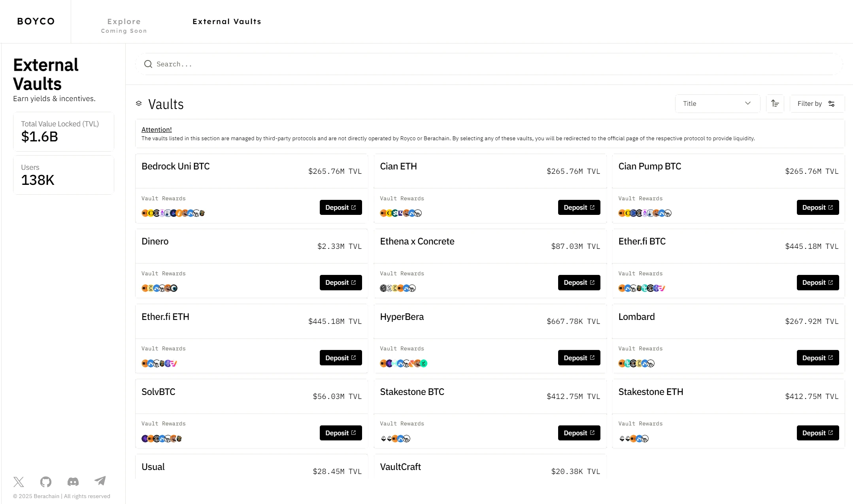Click the Stakestone BTC reward token icons
Screen dimensions: 853x504
tap(395, 438)
